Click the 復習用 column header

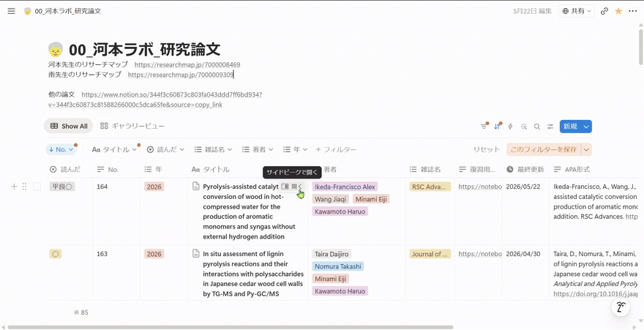pos(478,170)
